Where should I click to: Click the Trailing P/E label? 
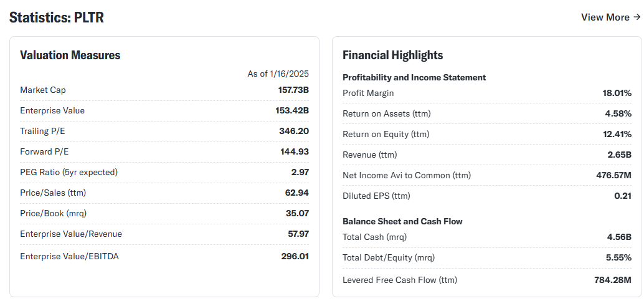coord(42,131)
